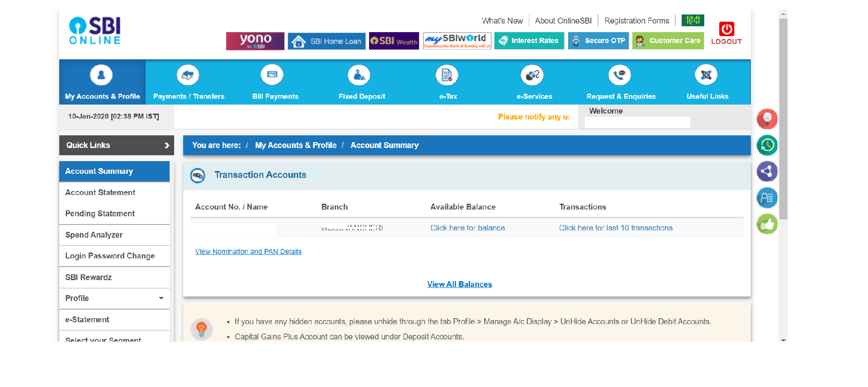Click the Secure OTP button
Viewport: 868px width, 387px height.
click(x=598, y=41)
